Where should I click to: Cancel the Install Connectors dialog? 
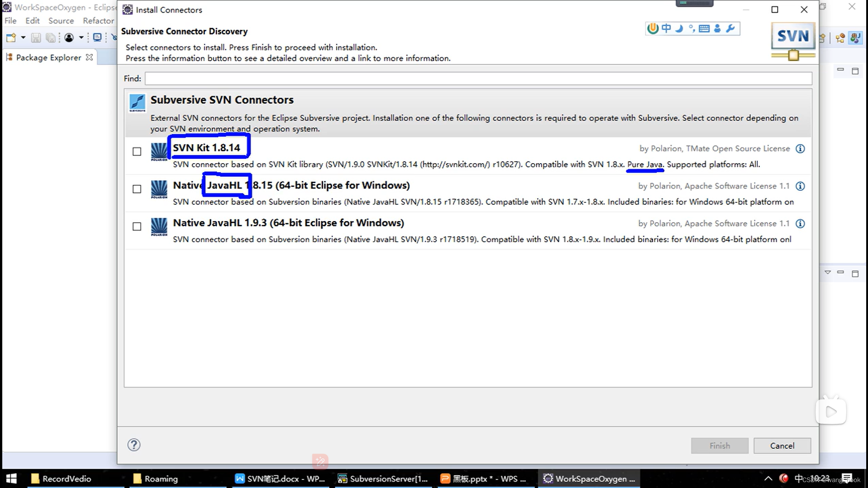click(x=782, y=446)
